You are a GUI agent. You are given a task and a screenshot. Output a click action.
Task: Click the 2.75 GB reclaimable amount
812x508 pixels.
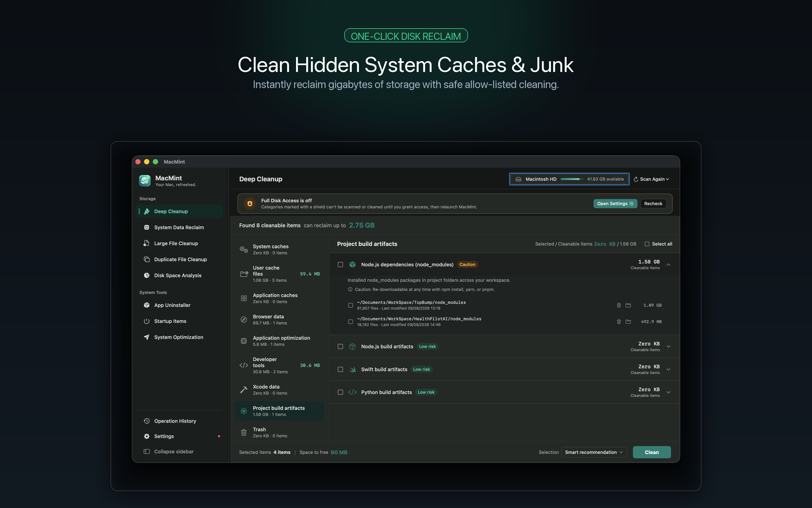[362, 225]
